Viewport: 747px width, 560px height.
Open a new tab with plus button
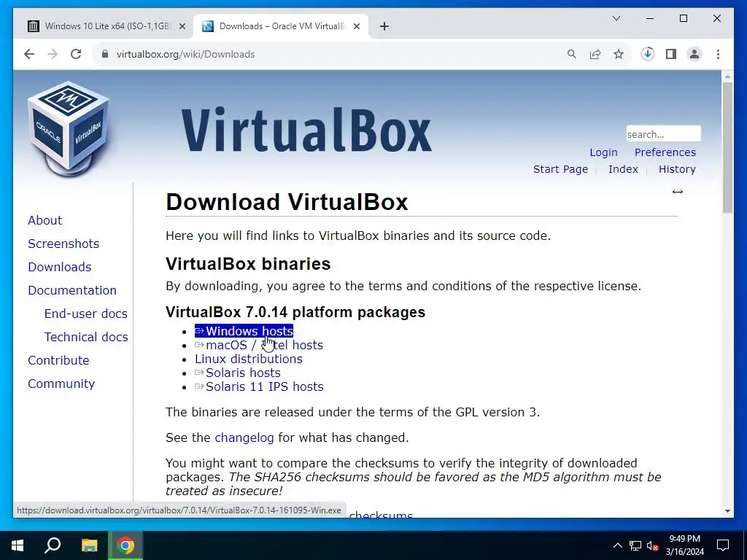point(384,27)
